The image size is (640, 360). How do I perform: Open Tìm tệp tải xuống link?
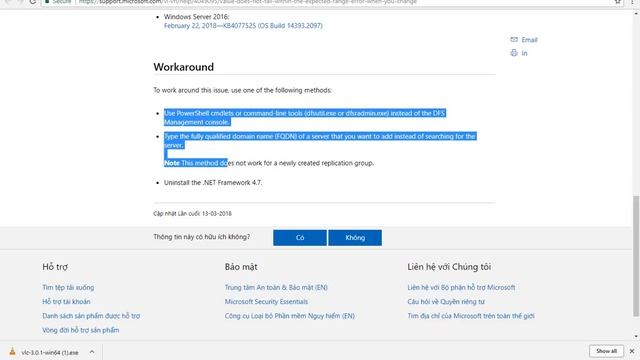(68, 287)
